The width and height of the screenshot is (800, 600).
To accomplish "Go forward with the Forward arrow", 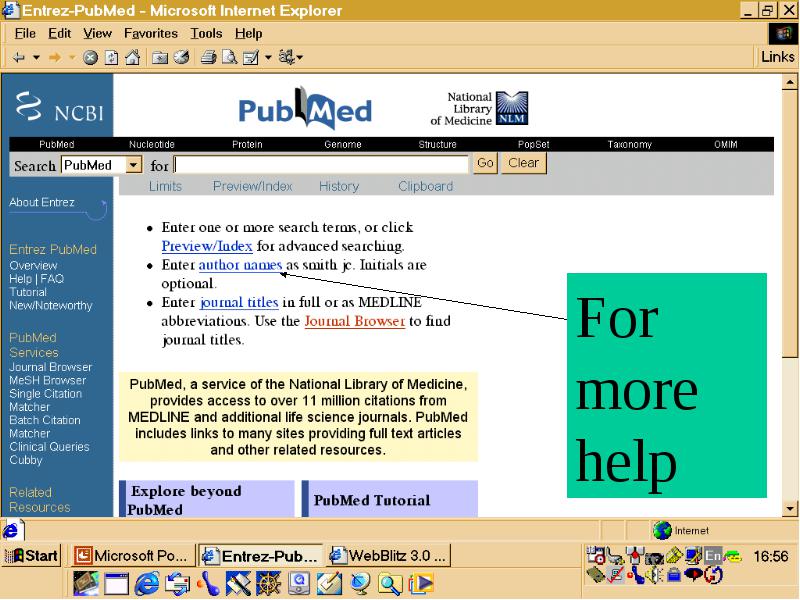I will click(55, 57).
